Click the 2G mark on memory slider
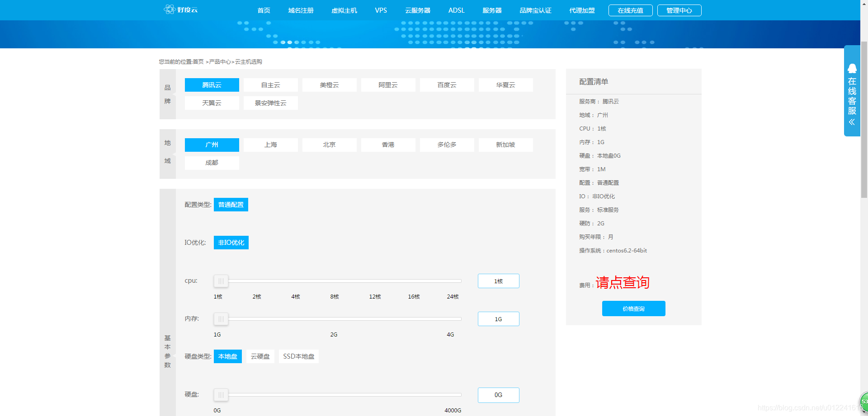This screenshot has width=868, height=416. point(334,335)
